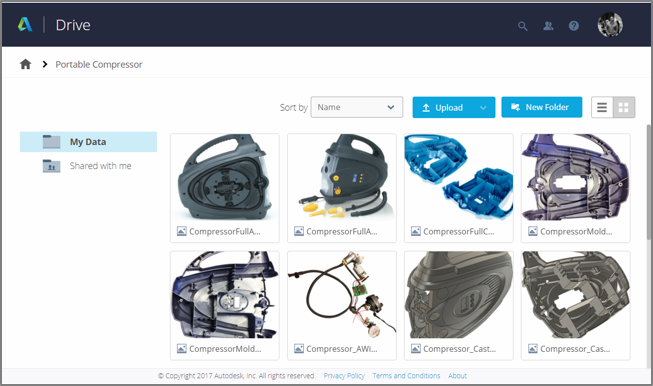Select My Data in the sidebar
The width and height of the screenshot is (653, 386).
click(x=88, y=142)
